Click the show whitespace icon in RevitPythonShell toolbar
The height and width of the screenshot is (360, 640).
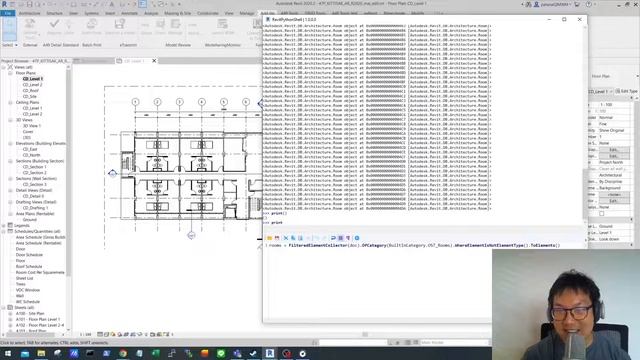pos(348,238)
